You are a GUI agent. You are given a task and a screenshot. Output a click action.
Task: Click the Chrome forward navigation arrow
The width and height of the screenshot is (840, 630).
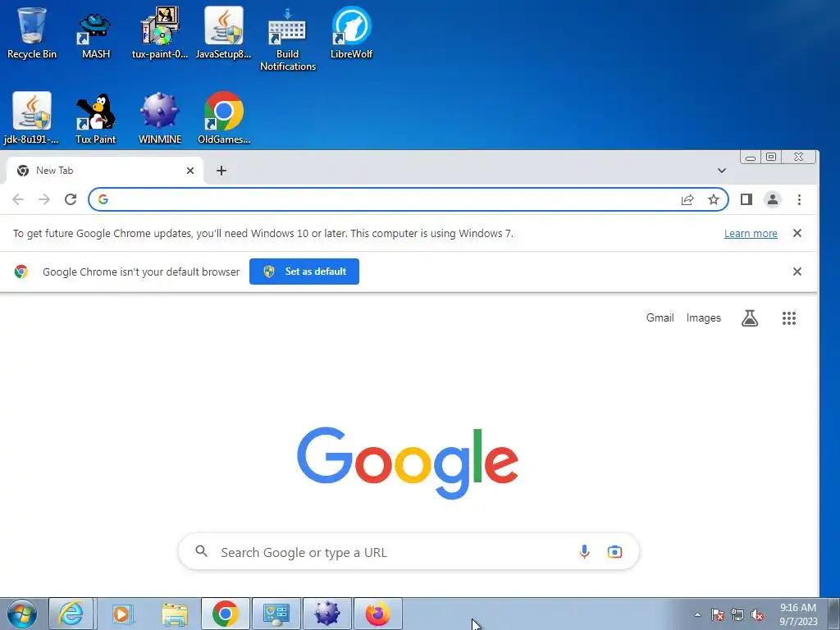pos(44,200)
